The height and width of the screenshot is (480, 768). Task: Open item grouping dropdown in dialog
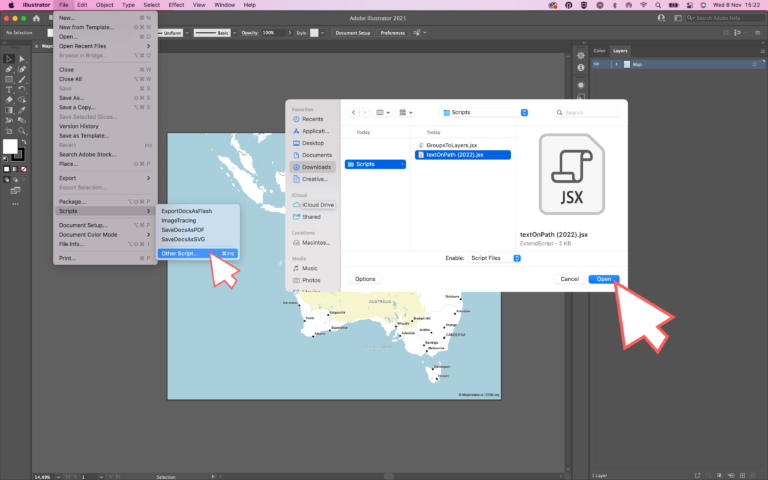pos(406,112)
